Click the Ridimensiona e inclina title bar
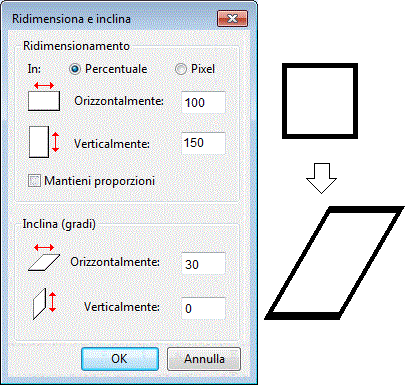The image size is (406, 386). tap(113, 19)
